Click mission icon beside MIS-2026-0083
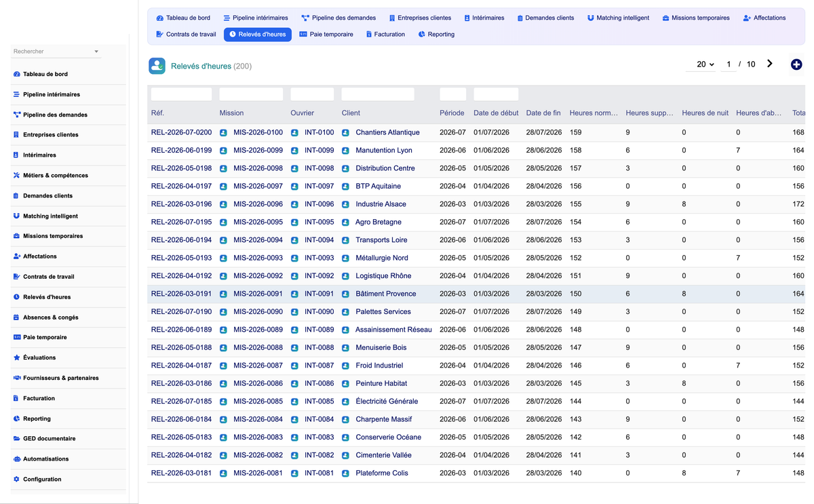Image resolution: width=814 pixels, height=504 pixels. coord(223,438)
